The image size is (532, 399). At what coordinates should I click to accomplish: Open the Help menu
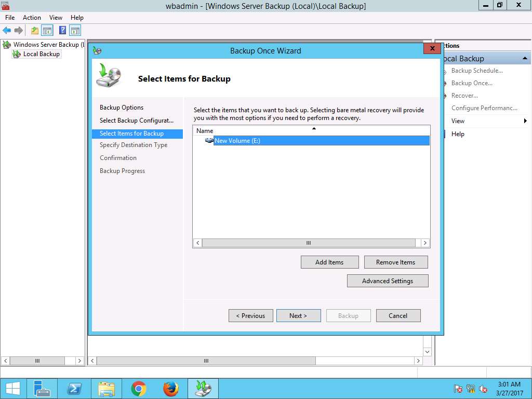click(x=77, y=18)
